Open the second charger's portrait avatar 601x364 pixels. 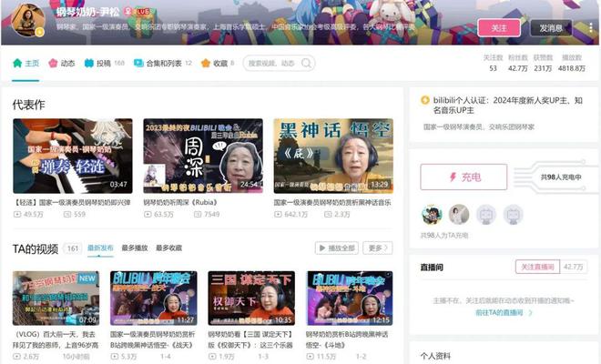pyautogui.click(x=459, y=214)
